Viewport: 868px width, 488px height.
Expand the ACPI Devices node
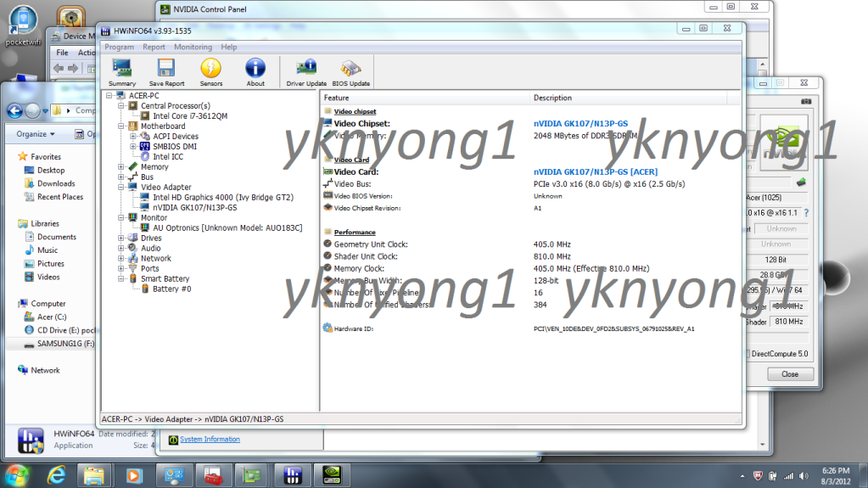(x=133, y=137)
